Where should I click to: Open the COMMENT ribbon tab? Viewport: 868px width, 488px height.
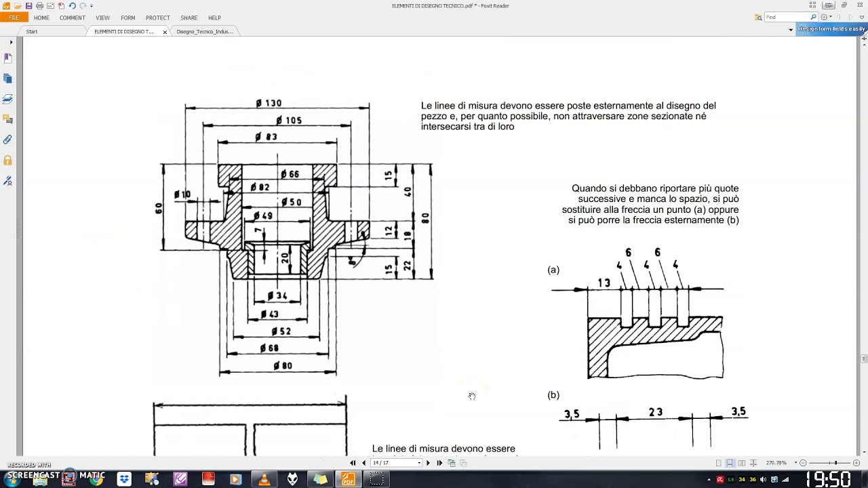[x=72, y=18]
